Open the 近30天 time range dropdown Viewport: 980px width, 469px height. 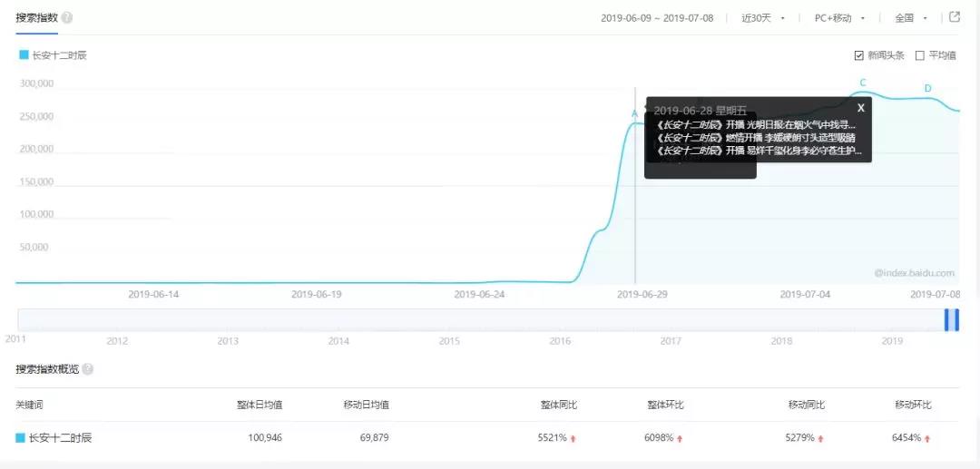tap(763, 18)
